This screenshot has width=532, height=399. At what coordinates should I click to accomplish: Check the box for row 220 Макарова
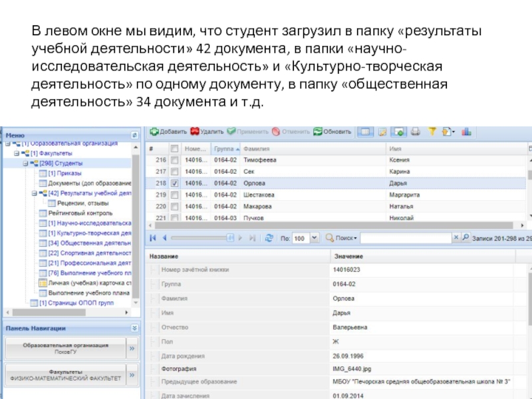(174, 206)
